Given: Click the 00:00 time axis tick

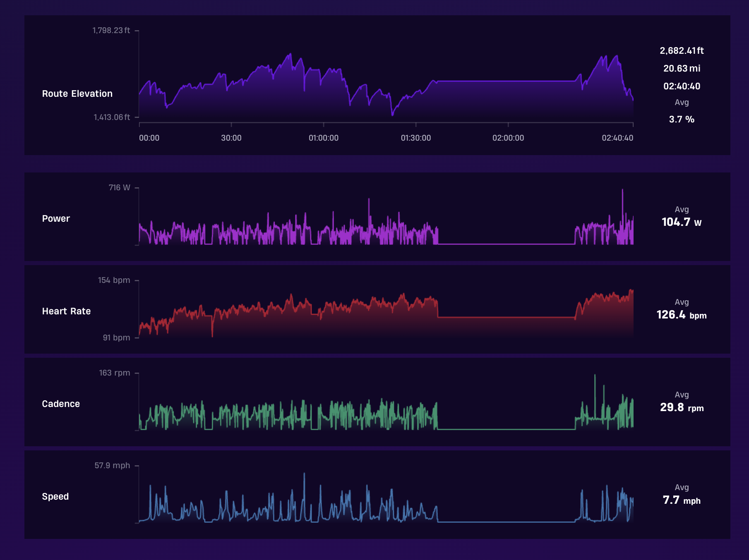Looking at the screenshot, I should [149, 138].
